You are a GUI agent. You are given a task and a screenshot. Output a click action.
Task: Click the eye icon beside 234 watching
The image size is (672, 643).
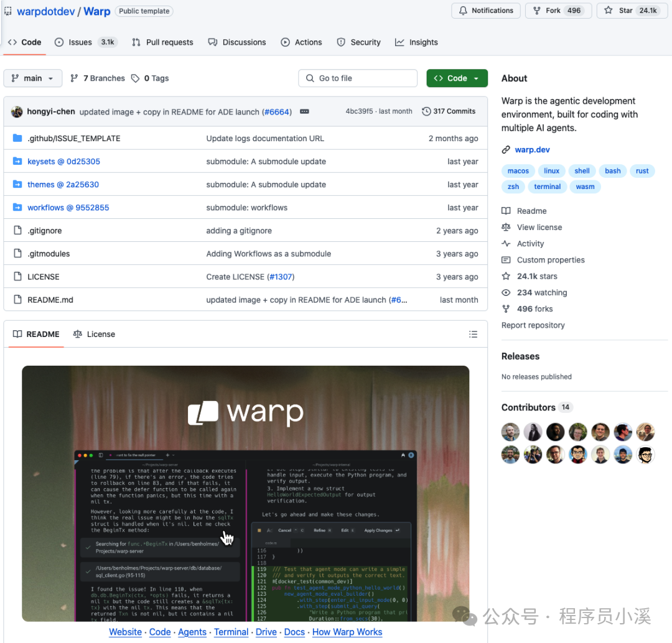[x=506, y=292]
